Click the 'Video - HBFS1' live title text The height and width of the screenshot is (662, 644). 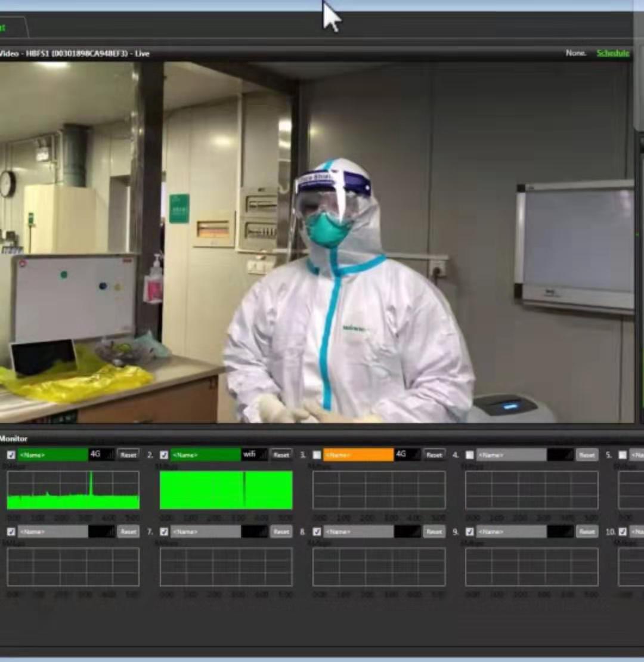[x=75, y=54]
